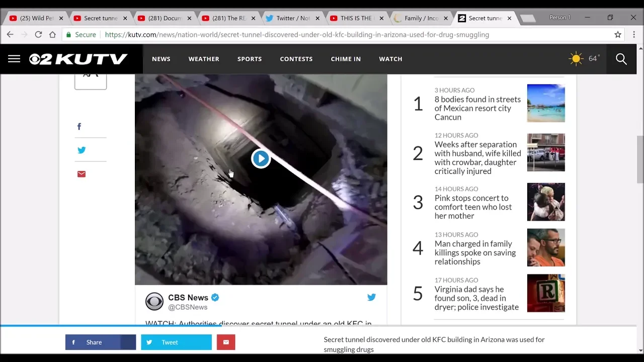Click the blue Tweet button
The height and width of the screenshot is (362, 644).
coord(176,342)
